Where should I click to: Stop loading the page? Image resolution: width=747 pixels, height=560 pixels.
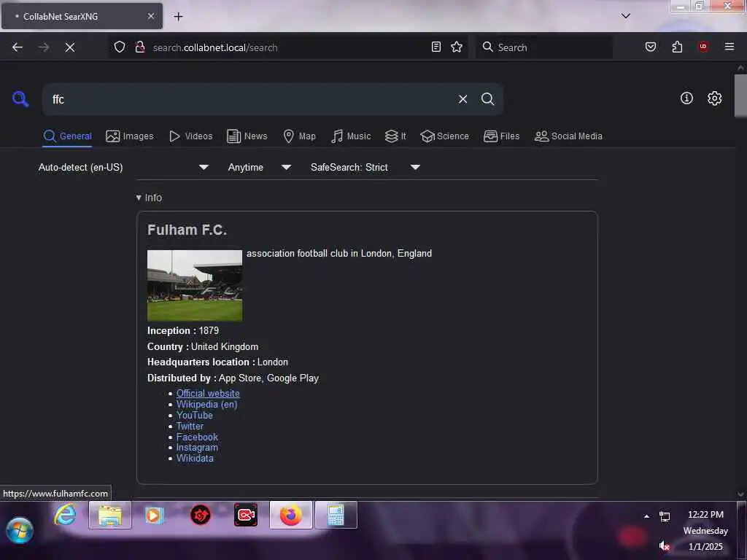click(70, 47)
